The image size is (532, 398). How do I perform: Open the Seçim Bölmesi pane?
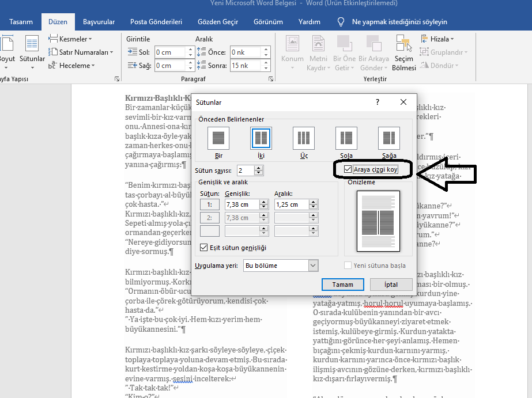403,52
